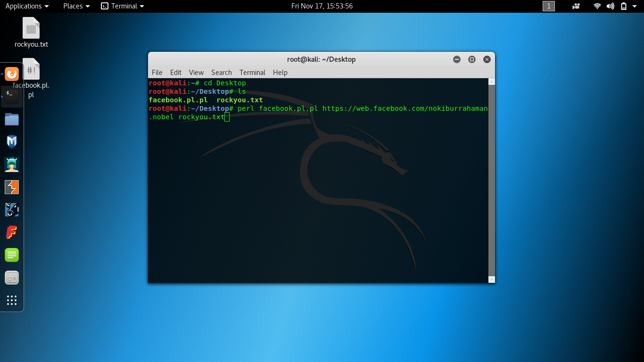
Task: Click the Terminal icon in the dock
Action: click(x=12, y=97)
